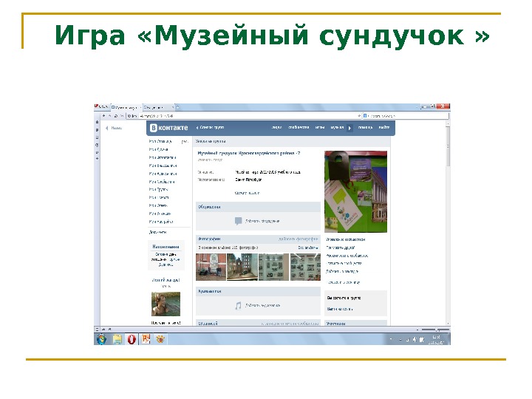The image size is (532, 399).
Task: Click the «Добавить обсуждение» link
Action: point(262,221)
